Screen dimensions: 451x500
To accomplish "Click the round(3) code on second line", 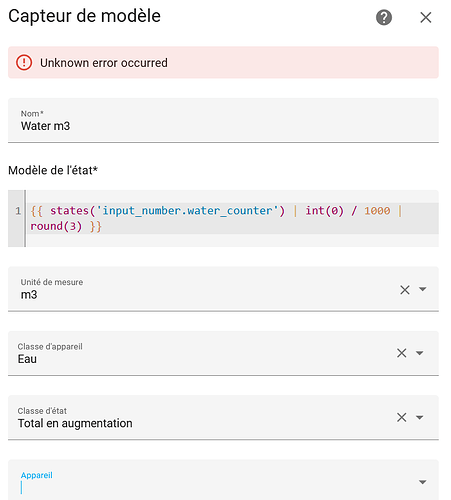I will (x=56, y=226).
